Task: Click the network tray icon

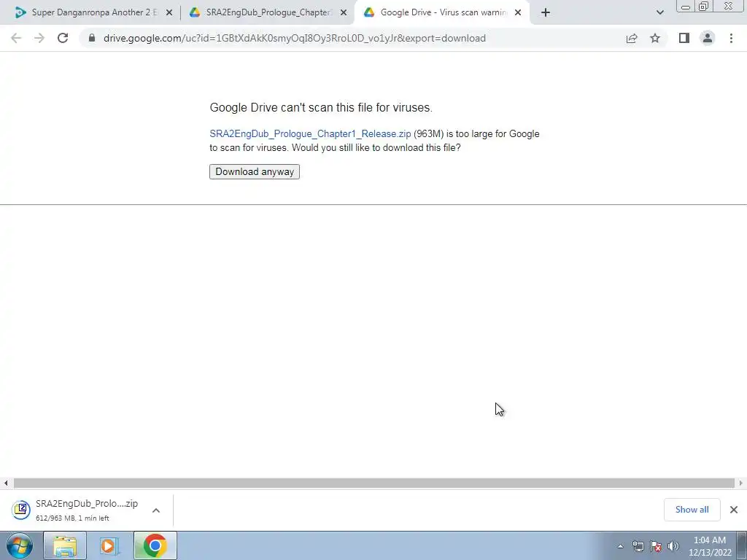Action: point(638,546)
